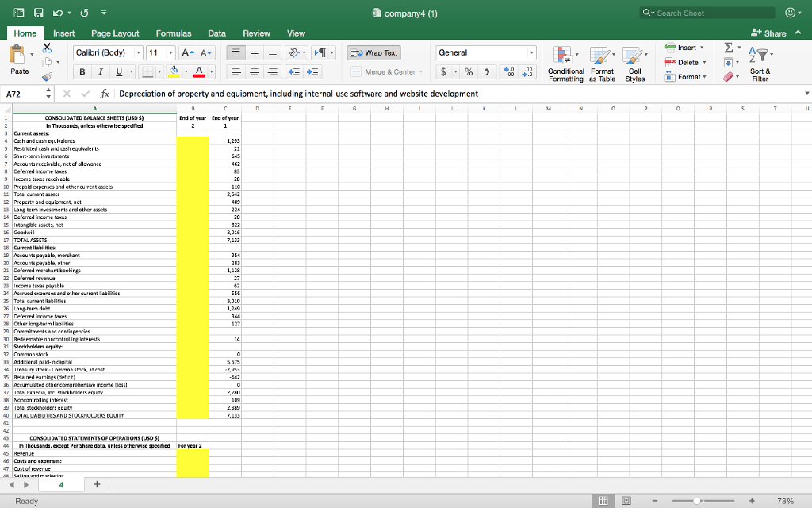The height and width of the screenshot is (508, 812).
Task: Toggle Bold formatting
Action: [82, 71]
